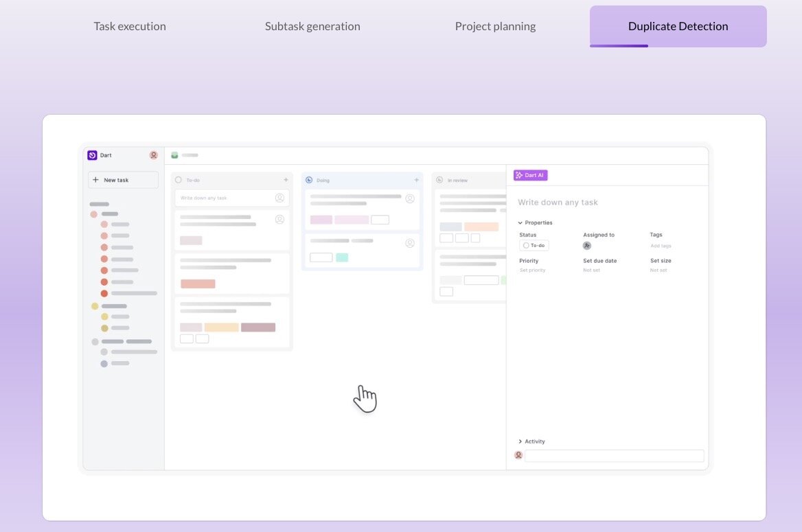Image resolution: width=802 pixels, height=532 pixels.
Task: Click the Dart AI sparkle badge
Action: tap(529, 175)
